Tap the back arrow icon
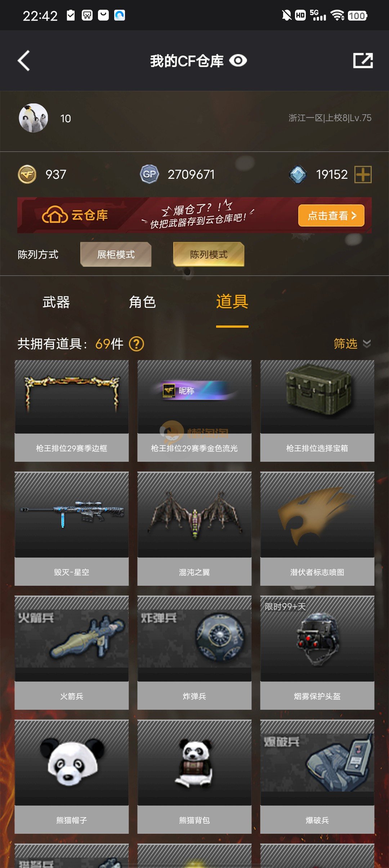Image resolution: width=389 pixels, height=868 pixels. [24, 61]
